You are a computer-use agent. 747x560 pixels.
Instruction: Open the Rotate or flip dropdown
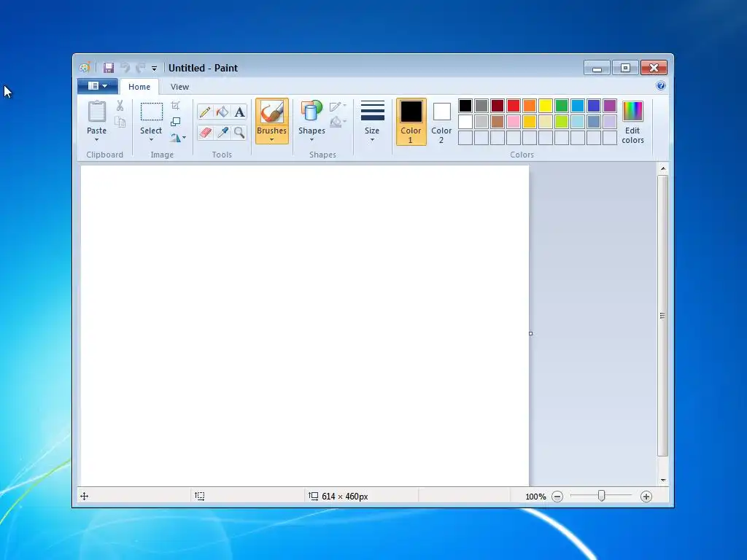click(178, 138)
